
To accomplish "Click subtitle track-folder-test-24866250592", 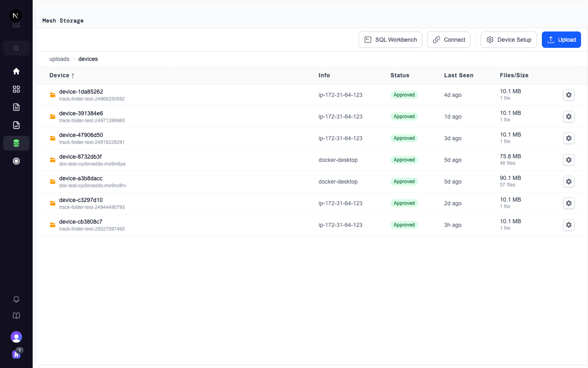I will click(x=92, y=99).
